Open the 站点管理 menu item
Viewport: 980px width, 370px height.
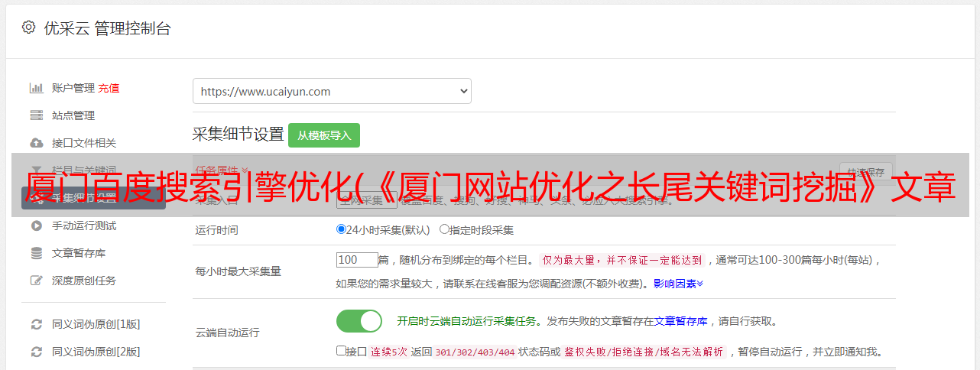point(73,115)
